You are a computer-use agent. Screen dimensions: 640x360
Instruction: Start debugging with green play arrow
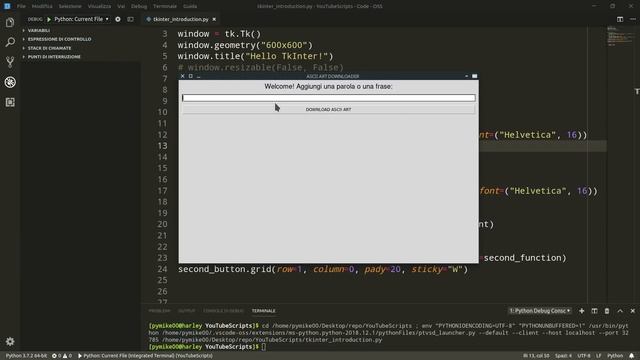pos(49,19)
